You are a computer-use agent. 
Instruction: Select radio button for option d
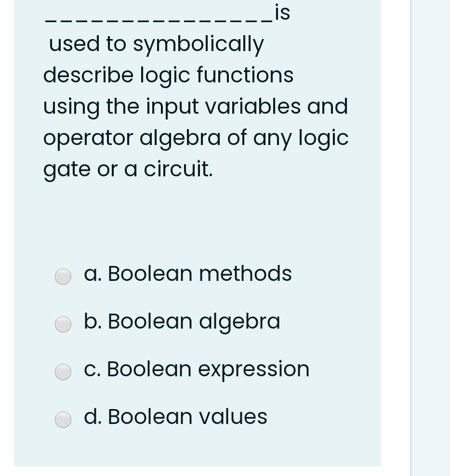(63, 419)
